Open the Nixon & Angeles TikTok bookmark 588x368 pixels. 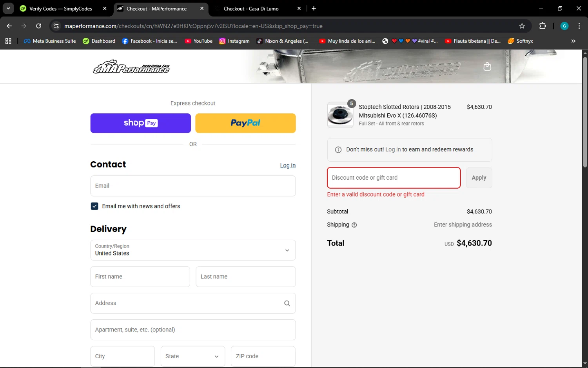click(x=282, y=41)
